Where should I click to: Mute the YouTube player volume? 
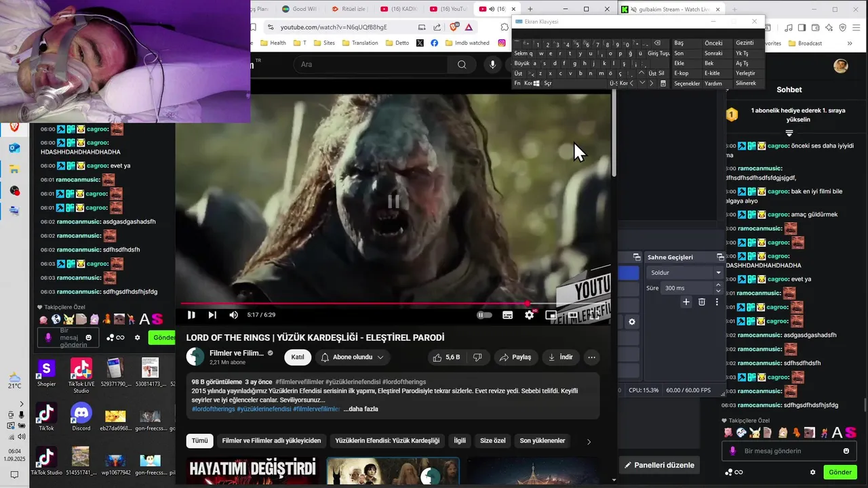pos(233,315)
